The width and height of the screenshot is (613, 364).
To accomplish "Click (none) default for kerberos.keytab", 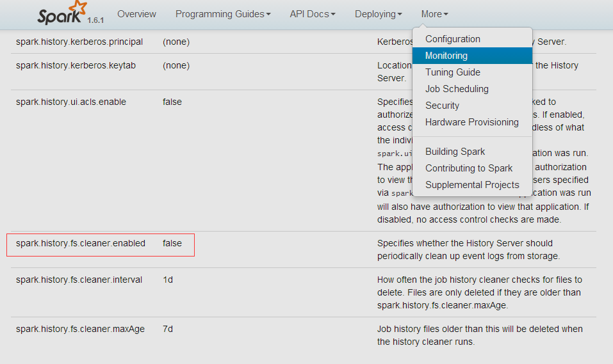I will (x=176, y=65).
